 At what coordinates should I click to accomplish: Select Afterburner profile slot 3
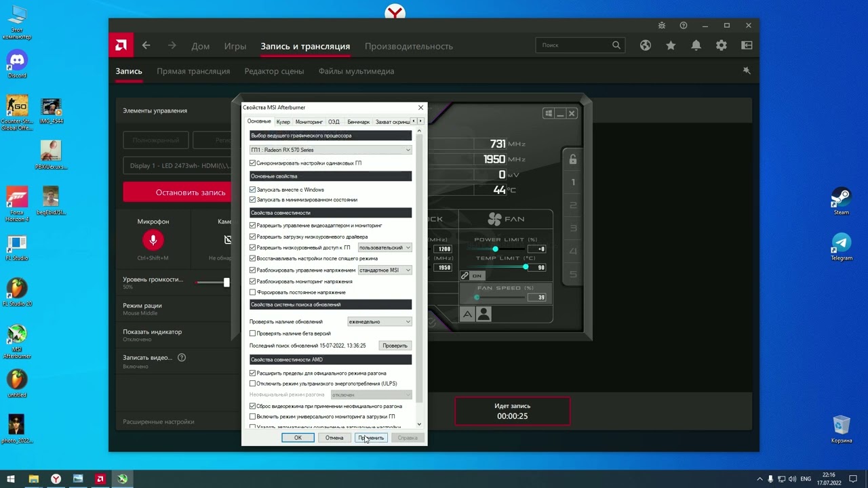pyautogui.click(x=573, y=228)
